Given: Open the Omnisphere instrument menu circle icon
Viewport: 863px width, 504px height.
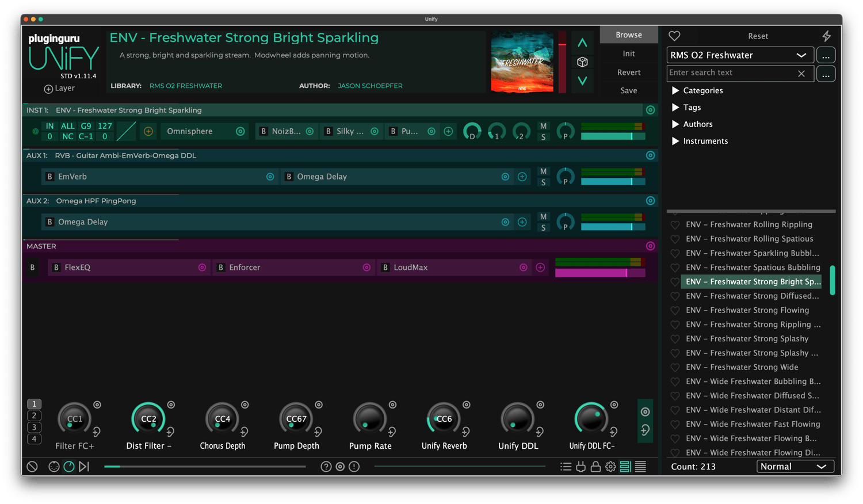Looking at the screenshot, I should (240, 131).
